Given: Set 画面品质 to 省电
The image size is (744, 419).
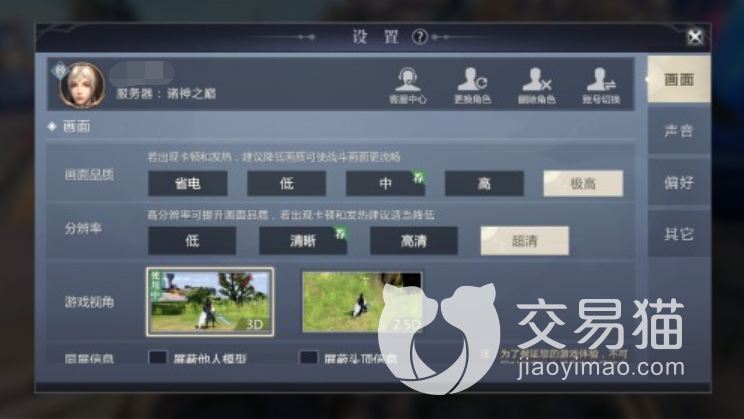Looking at the screenshot, I should (x=188, y=184).
